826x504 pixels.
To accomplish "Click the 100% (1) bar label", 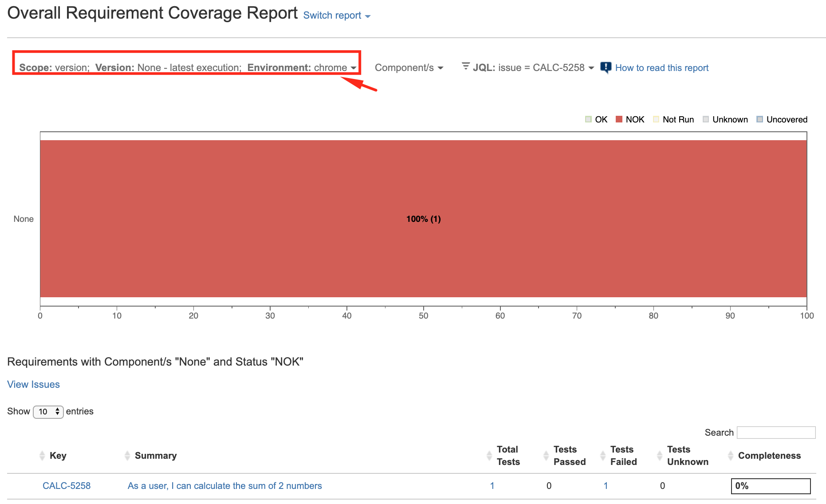I will (424, 219).
